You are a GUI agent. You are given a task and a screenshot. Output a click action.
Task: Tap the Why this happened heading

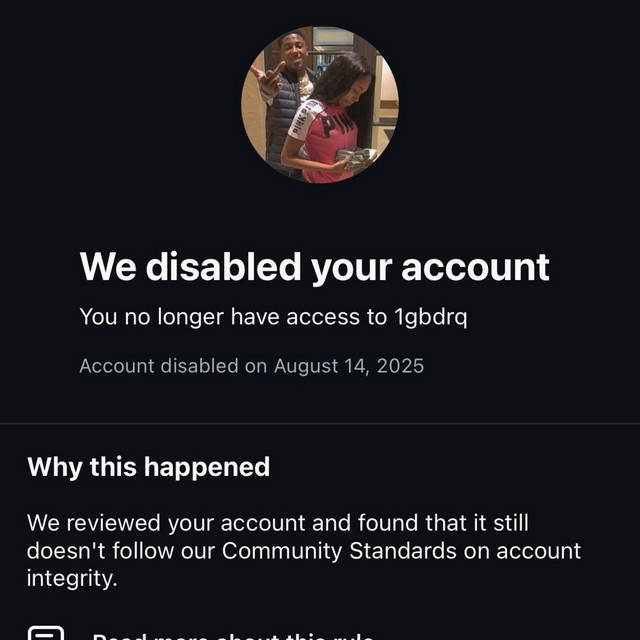pos(148,466)
